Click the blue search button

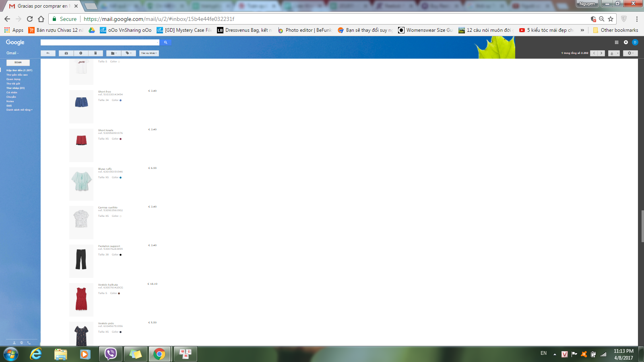coord(165,42)
